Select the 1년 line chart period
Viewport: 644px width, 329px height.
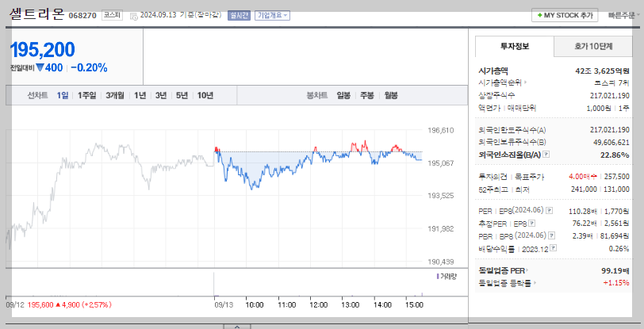click(x=140, y=96)
